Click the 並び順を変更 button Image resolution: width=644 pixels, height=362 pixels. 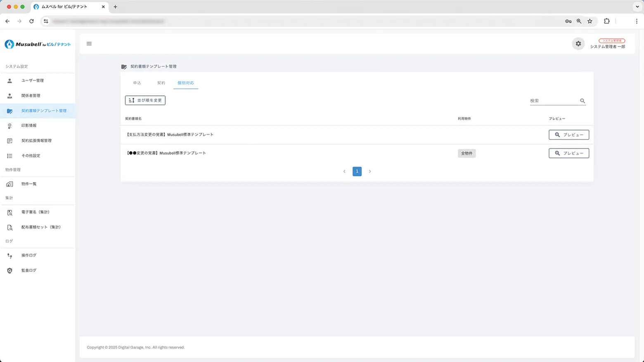point(145,100)
